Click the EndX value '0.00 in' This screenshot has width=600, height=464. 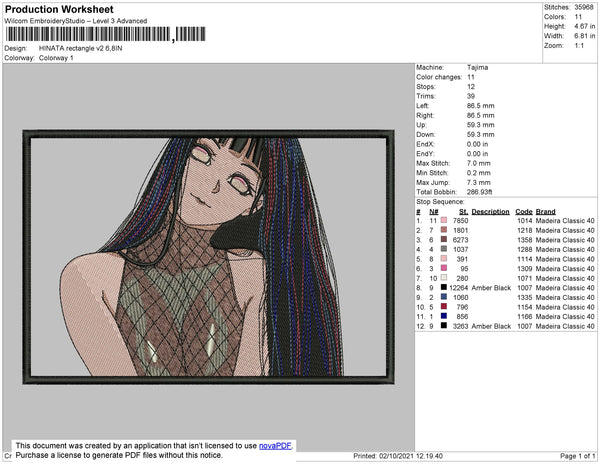pyautogui.click(x=478, y=144)
